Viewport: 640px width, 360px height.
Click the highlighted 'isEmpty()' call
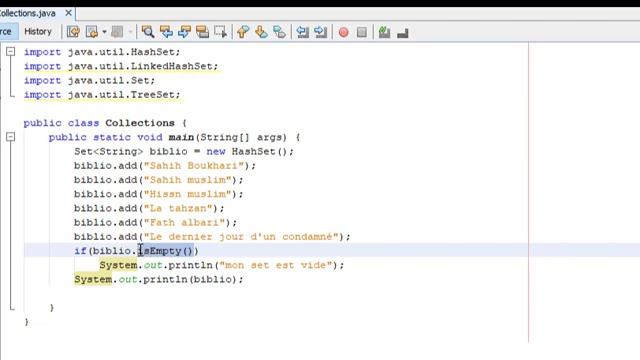pyautogui.click(x=166, y=251)
